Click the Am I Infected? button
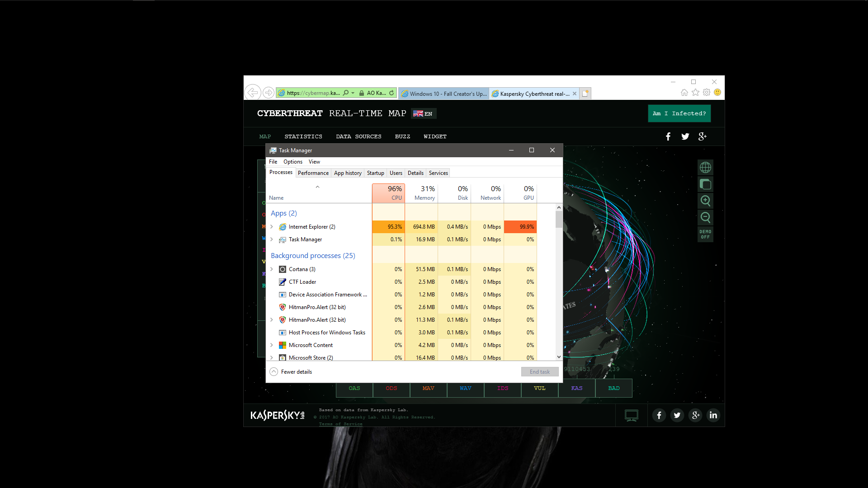 click(679, 113)
